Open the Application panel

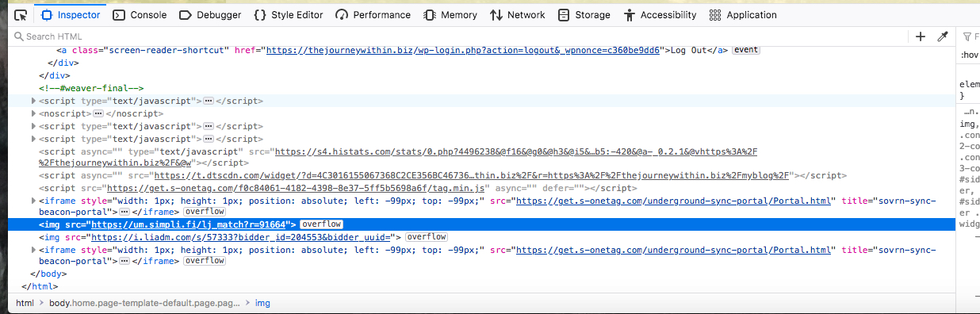743,15
